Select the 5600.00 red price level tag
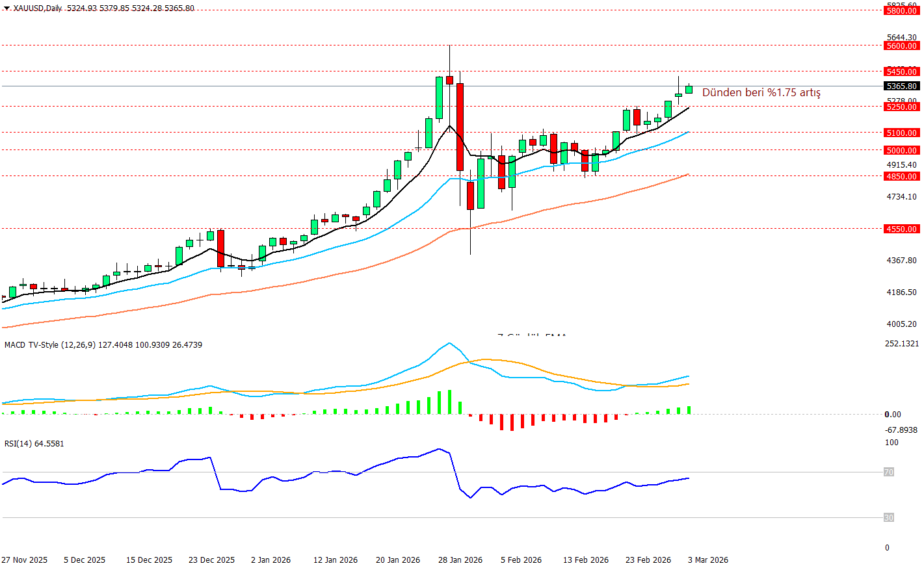Screen dimensions: 924x568 tap(901, 46)
